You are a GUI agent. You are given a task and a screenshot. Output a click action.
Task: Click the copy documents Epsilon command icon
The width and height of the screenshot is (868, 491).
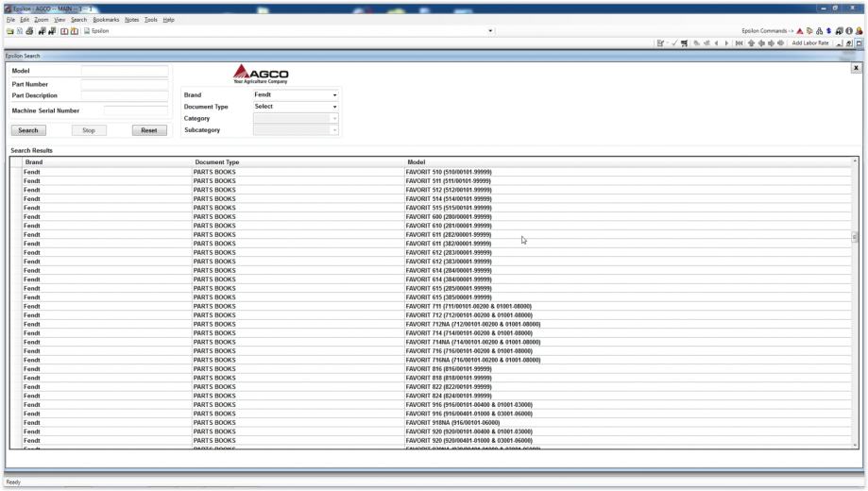tap(809, 31)
